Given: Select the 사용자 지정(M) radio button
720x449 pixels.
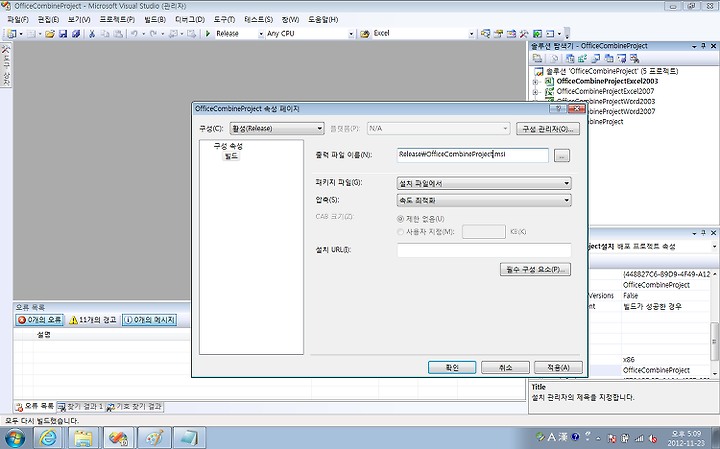Looking at the screenshot, I should (x=400, y=232).
